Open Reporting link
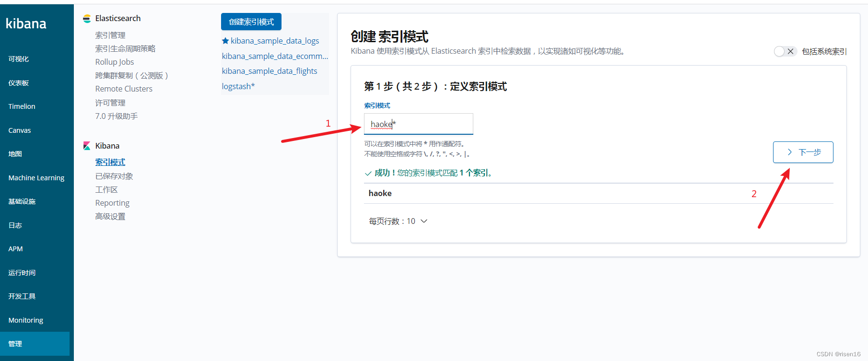Image resolution: width=868 pixels, height=361 pixels. pyautogui.click(x=112, y=203)
